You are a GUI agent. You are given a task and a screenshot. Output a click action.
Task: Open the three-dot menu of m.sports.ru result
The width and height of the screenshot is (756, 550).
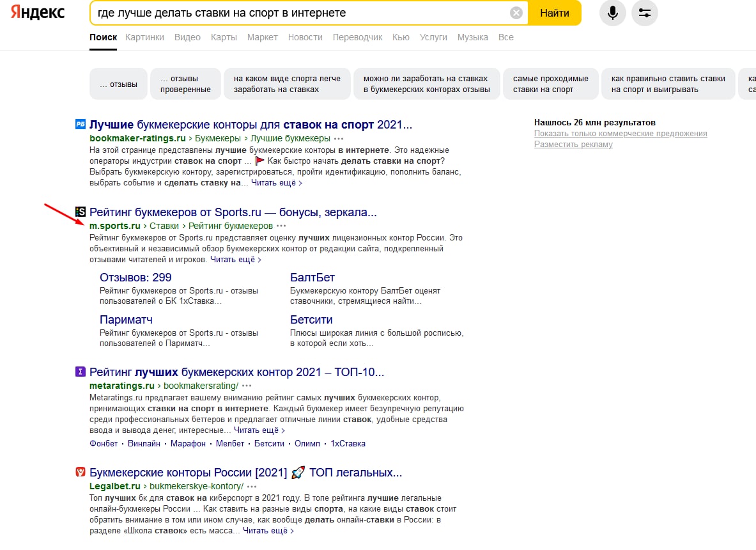pos(282,226)
